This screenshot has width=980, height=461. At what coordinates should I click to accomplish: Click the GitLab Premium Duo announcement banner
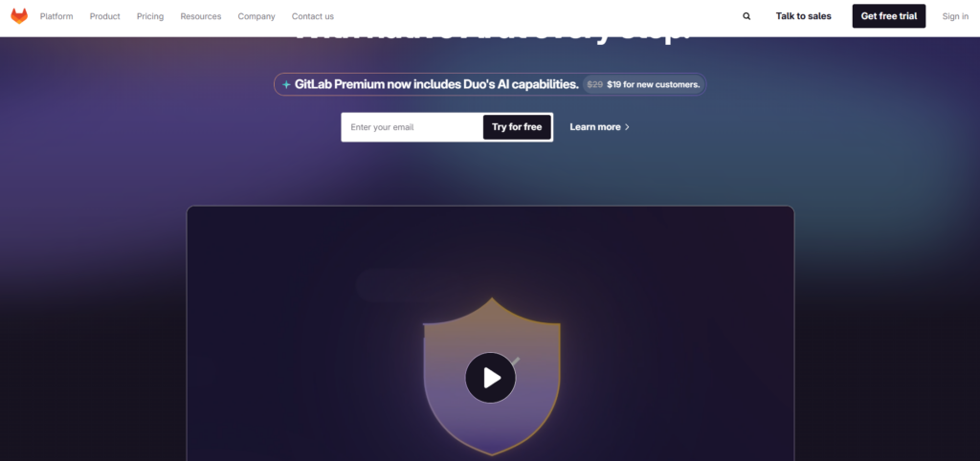coord(490,84)
